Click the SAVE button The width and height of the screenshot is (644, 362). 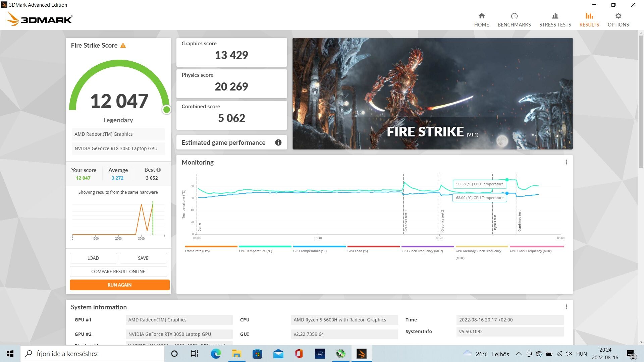(x=143, y=258)
